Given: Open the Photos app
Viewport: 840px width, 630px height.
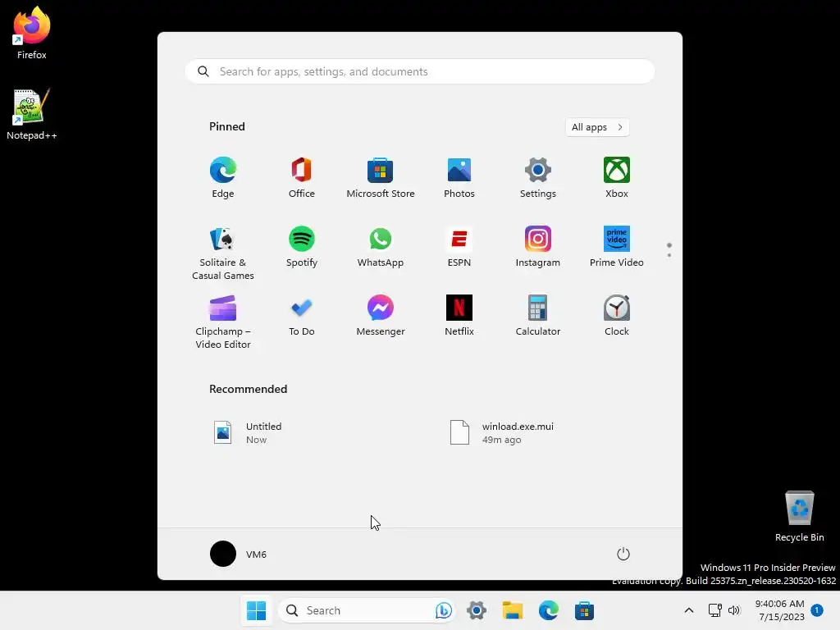Looking at the screenshot, I should pyautogui.click(x=459, y=178).
